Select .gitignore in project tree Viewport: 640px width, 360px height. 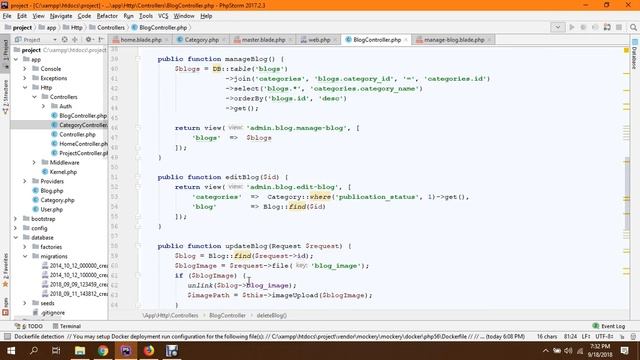click(x=49, y=313)
